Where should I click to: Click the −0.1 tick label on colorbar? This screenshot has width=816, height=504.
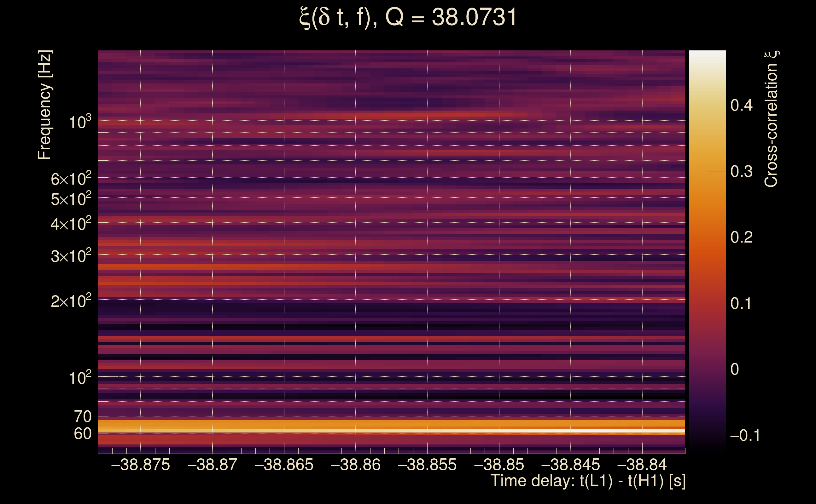point(745,435)
